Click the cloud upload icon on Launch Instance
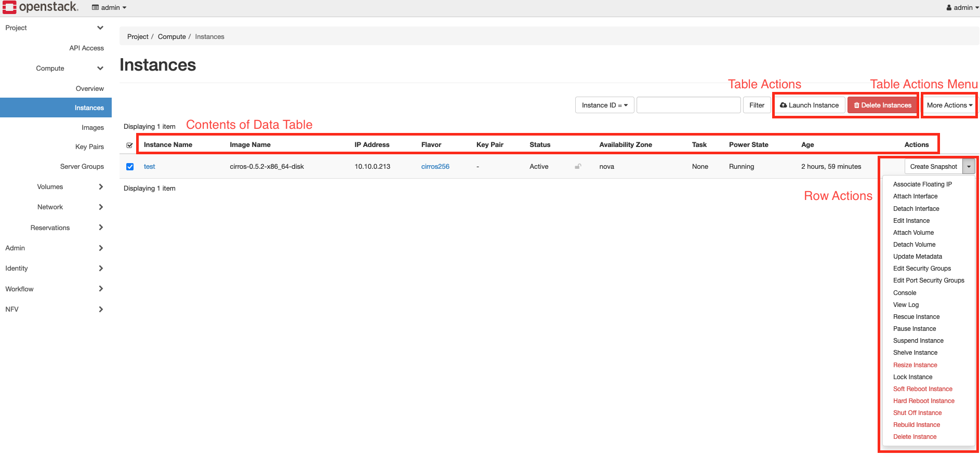The height and width of the screenshot is (469, 980). pos(784,105)
